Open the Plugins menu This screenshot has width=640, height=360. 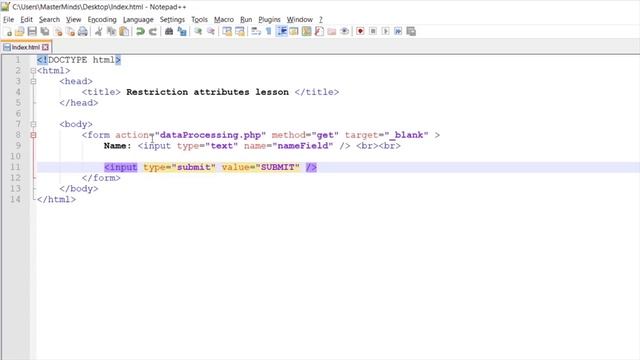coord(269,20)
